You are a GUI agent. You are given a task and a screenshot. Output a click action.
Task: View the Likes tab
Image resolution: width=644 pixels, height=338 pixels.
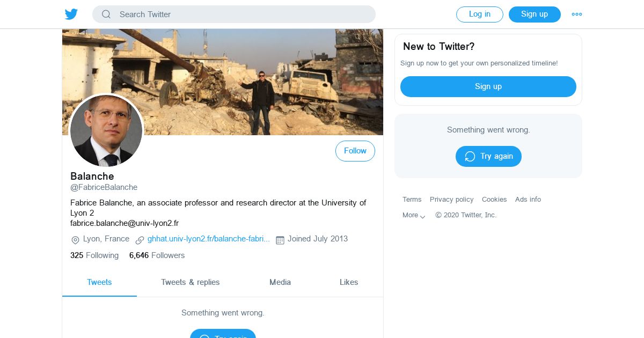point(349,282)
